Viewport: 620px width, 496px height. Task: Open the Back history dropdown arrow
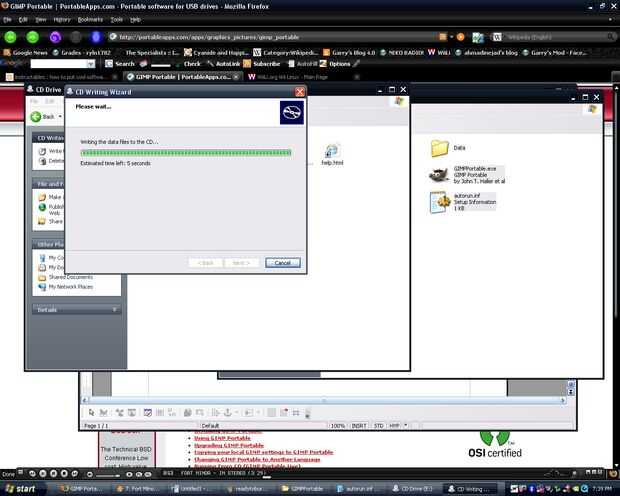point(60,117)
